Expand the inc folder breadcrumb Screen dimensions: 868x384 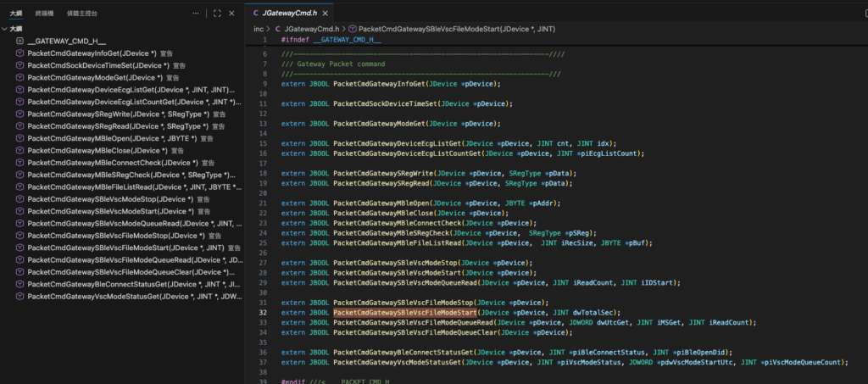coord(259,28)
